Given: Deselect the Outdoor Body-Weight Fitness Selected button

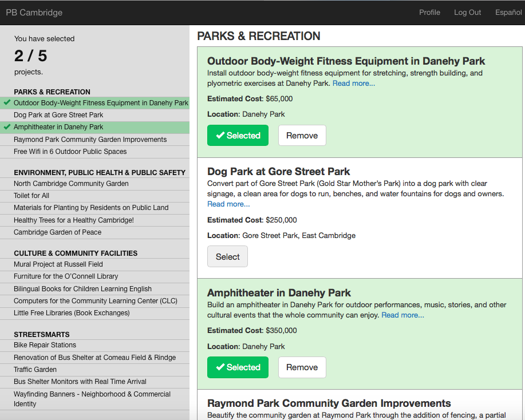Looking at the screenshot, I should pos(238,136).
